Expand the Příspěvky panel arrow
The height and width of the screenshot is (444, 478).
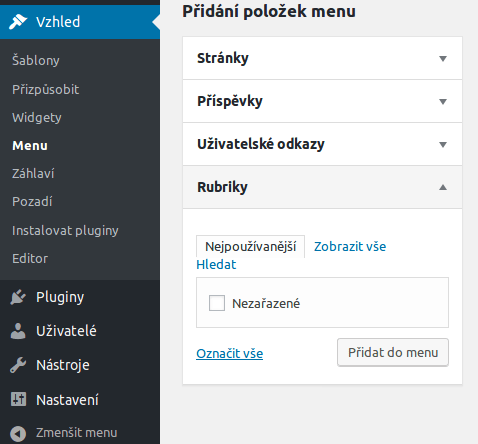coord(443,102)
